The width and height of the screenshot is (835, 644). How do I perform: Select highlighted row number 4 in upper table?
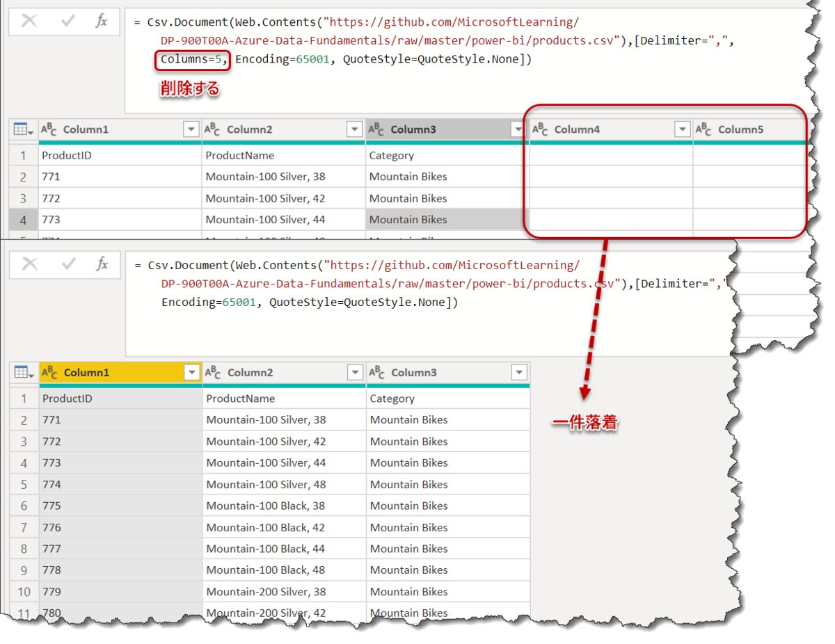pos(24,220)
